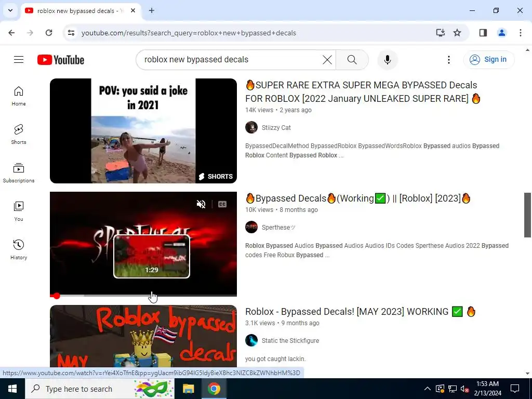
Task: Open YouTube settings three-dot menu
Action: click(x=448, y=60)
